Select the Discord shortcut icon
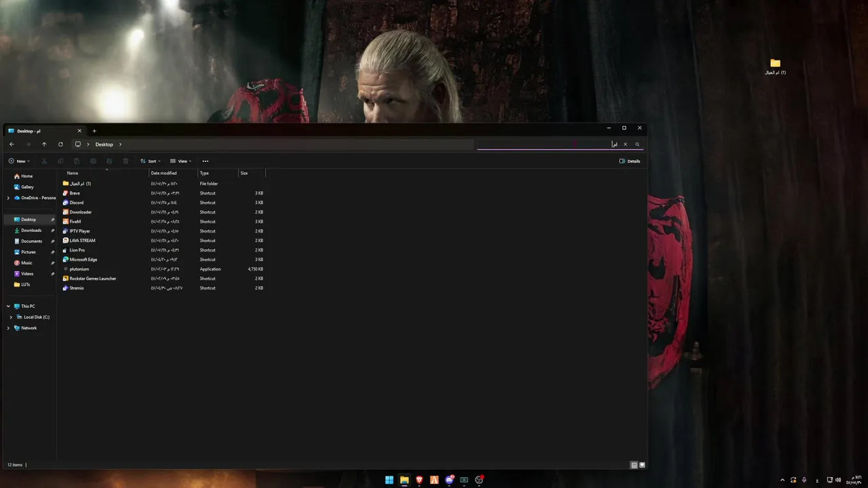868x488 pixels. tap(66, 203)
